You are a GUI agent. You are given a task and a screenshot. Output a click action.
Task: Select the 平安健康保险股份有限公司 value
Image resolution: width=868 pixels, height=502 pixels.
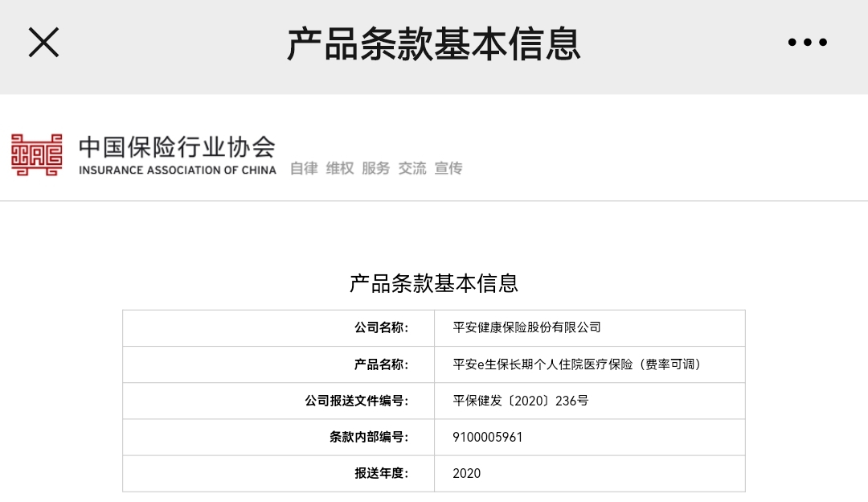click(526, 327)
